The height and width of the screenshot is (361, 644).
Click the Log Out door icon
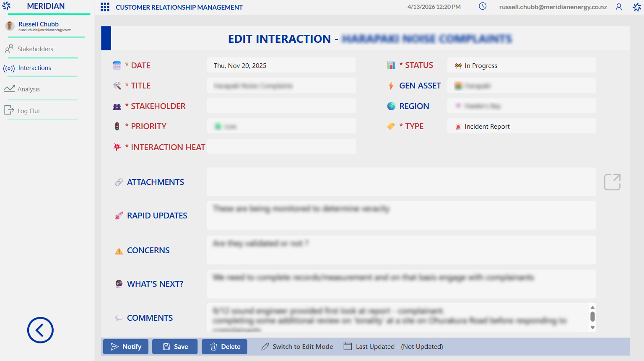9,110
